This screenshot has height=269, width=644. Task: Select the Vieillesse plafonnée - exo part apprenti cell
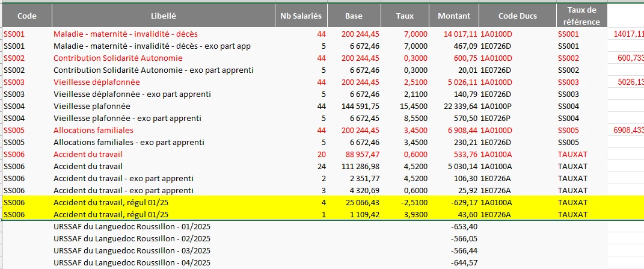127,118
